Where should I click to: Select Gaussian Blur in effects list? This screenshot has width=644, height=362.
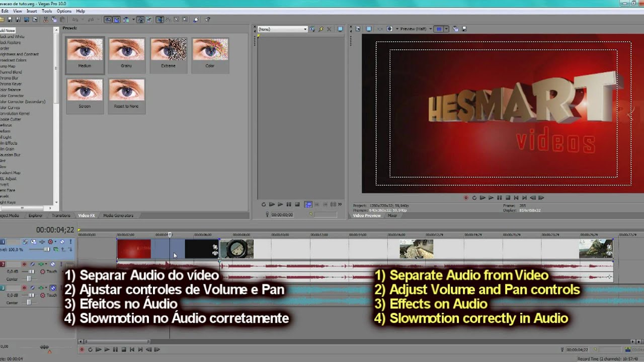click(10, 155)
